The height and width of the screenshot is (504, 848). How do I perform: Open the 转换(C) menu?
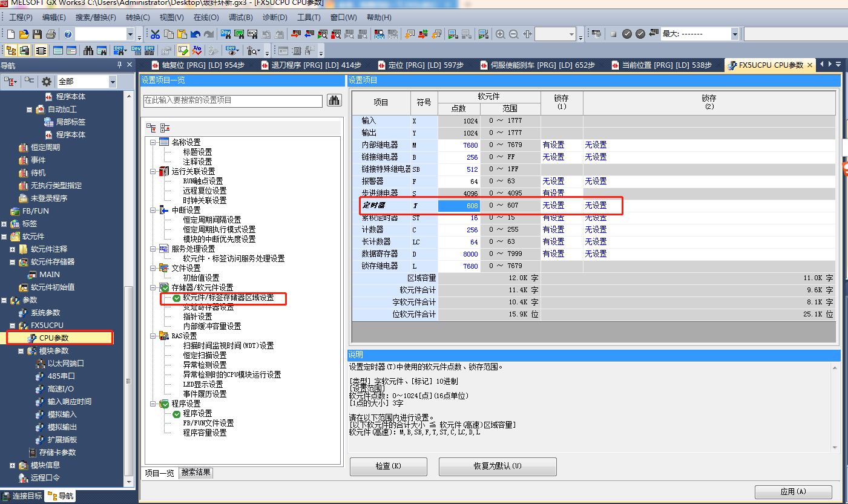tap(137, 18)
